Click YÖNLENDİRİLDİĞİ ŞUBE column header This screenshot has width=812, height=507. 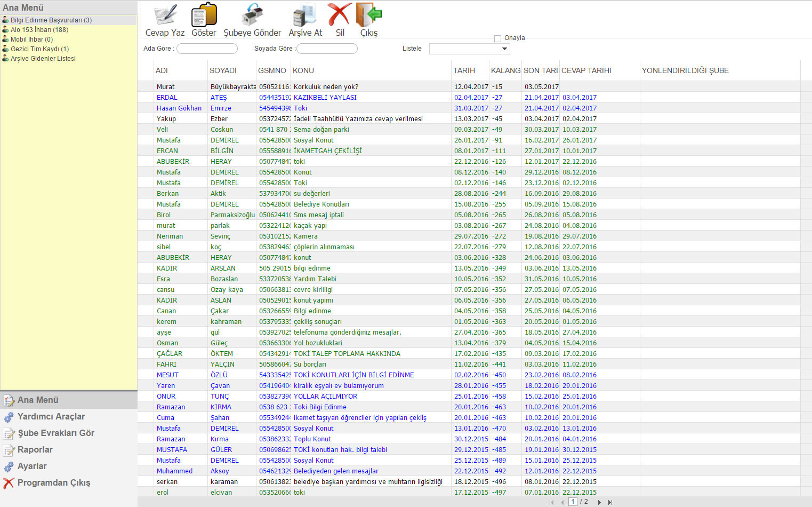coord(720,70)
